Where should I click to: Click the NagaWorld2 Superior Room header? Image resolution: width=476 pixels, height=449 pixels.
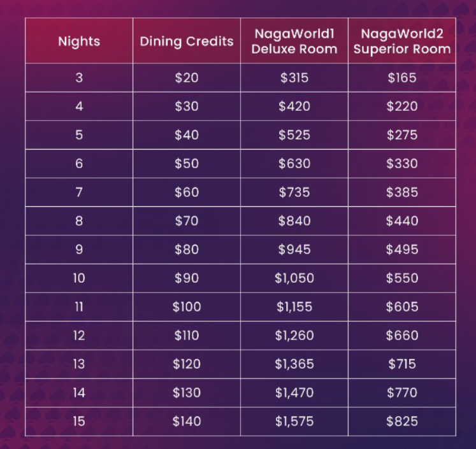click(402, 41)
